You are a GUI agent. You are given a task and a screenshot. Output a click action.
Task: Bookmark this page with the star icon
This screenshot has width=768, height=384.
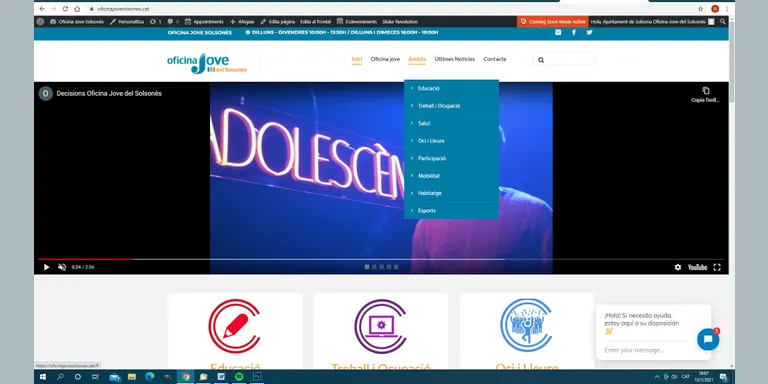700,9
